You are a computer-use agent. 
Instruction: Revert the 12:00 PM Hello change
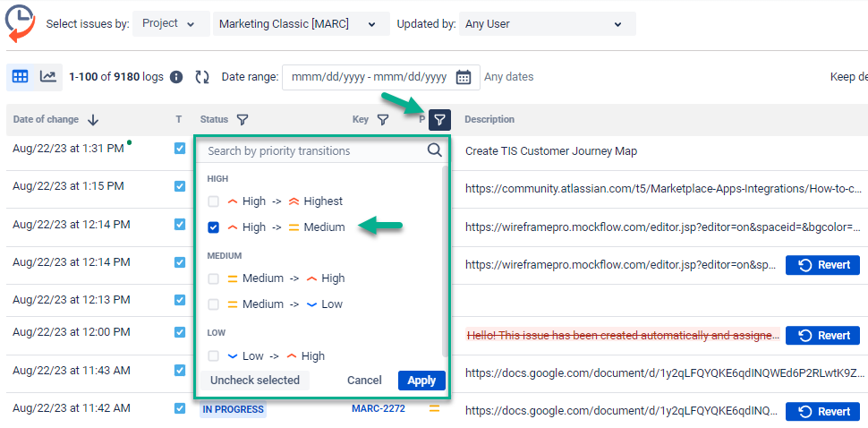coord(822,336)
